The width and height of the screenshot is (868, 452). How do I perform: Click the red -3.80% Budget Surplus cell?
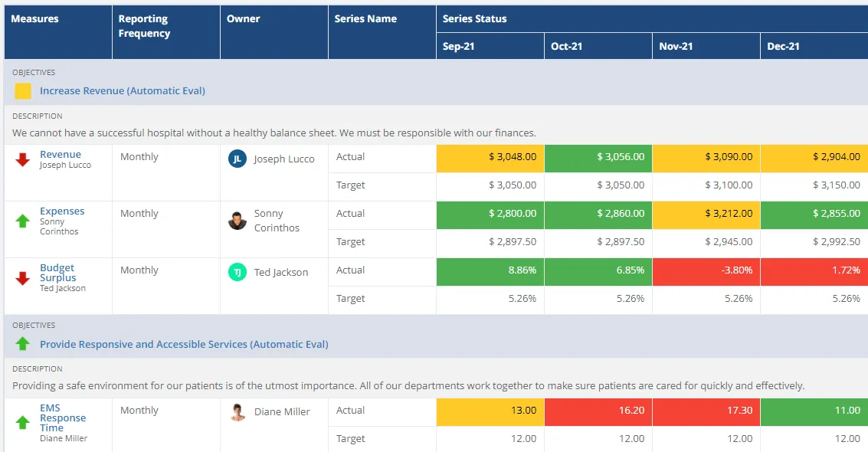click(706, 272)
